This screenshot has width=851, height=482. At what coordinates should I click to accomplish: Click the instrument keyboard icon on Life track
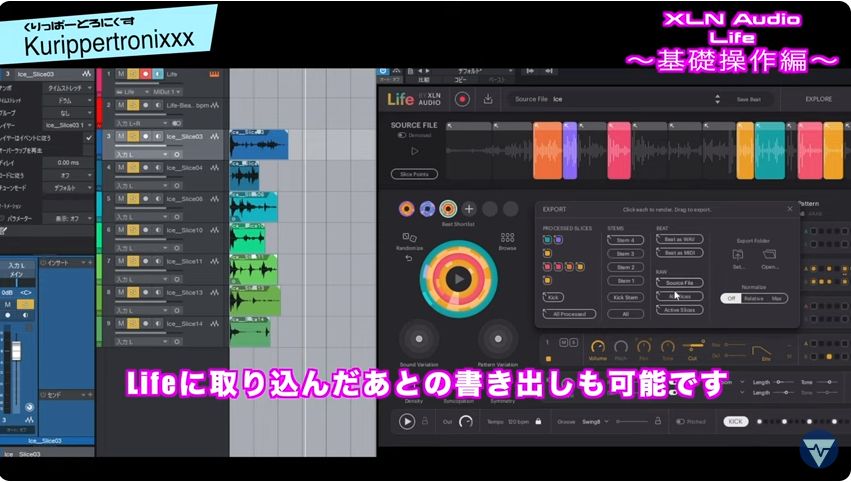[x=214, y=74]
